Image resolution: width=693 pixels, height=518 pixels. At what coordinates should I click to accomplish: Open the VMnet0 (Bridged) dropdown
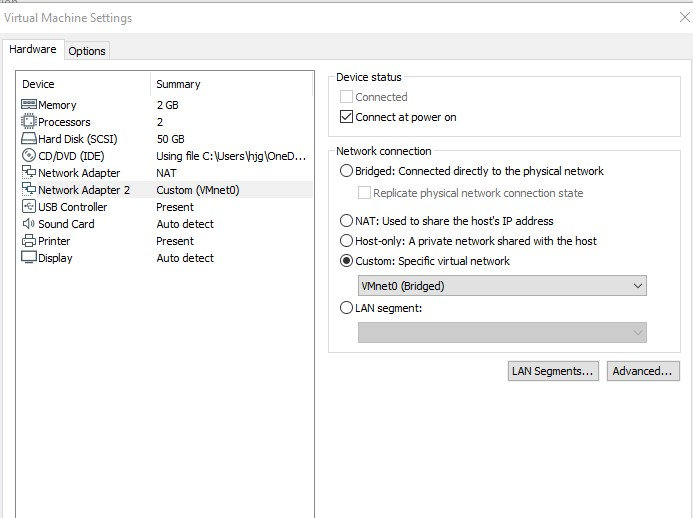pos(502,286)
